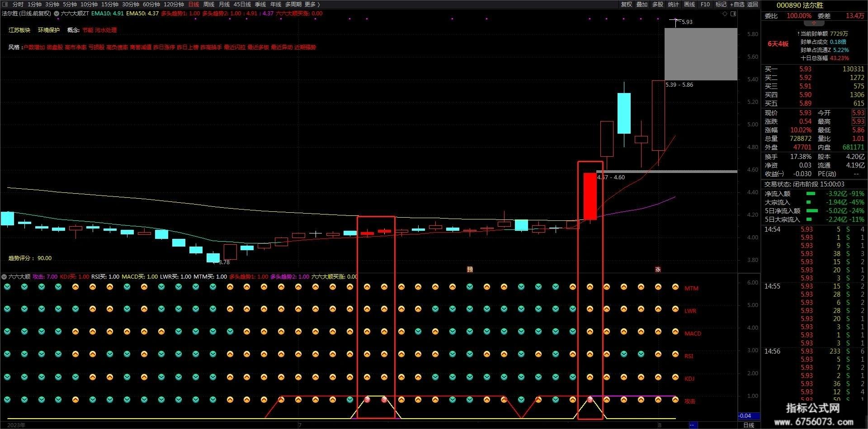The image size is (868, 429).
Task: Switch to the 周线 weekly chart tab
Action: [209, 4]
